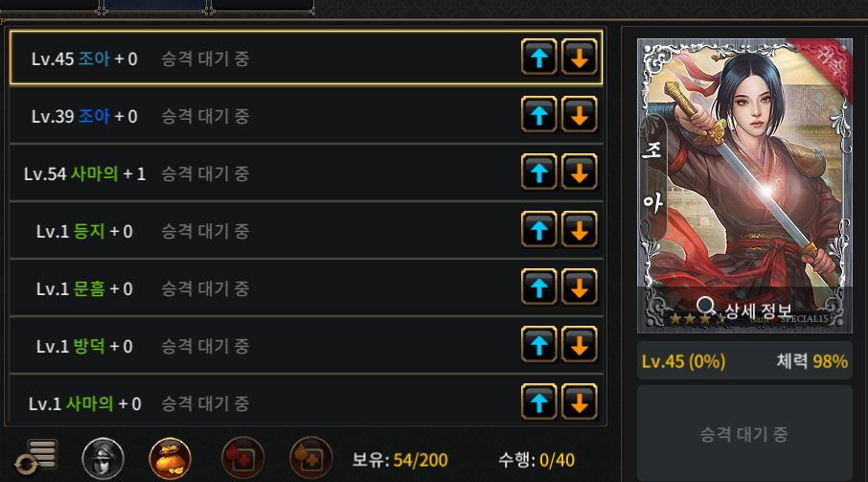Move Lv.1 방덕 down in the list
The height and width of the screenshot is (482, 868).
coord(579,345)
